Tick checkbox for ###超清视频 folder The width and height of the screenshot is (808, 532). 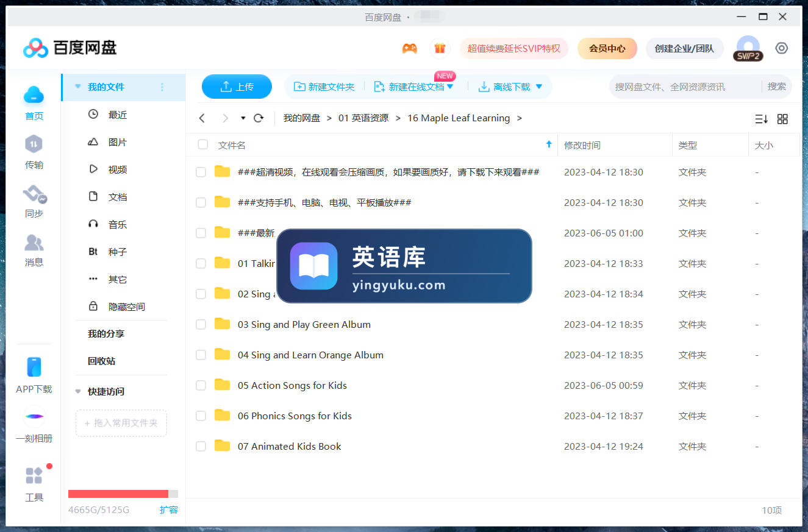(x=201, y=172)
